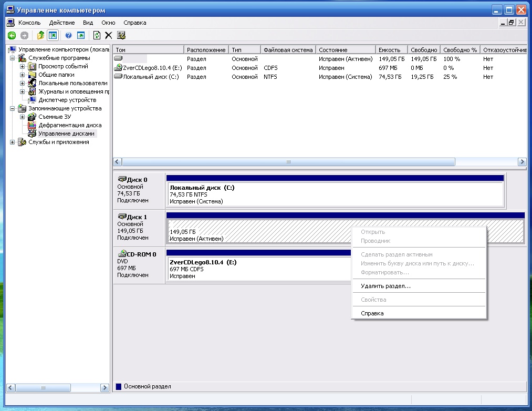Go up one level with folder-arrow icon
Screen dimensions: 532x411
(40, 35)
